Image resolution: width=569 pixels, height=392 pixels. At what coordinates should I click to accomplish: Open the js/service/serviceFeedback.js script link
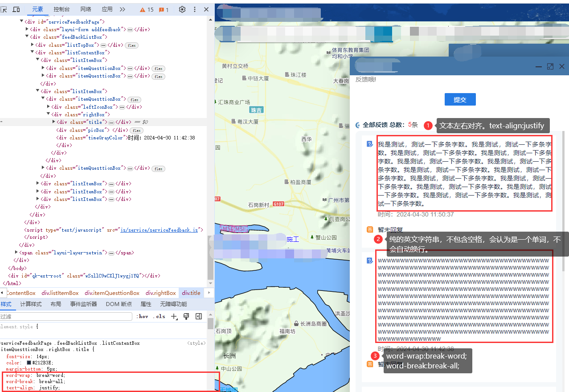click(x=159, y=230)
